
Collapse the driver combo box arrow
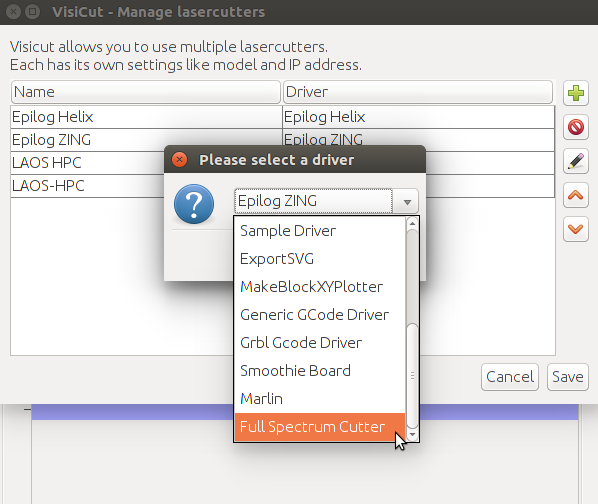click(x=407, y=201)
